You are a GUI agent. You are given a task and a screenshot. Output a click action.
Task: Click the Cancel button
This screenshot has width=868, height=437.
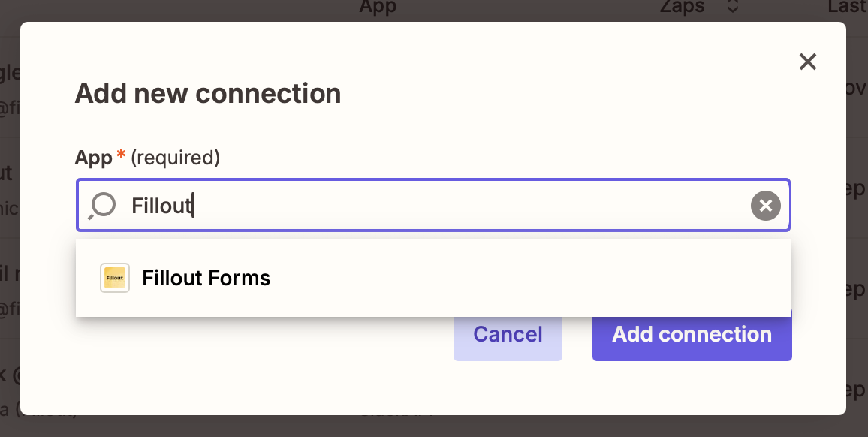[508, 334]
